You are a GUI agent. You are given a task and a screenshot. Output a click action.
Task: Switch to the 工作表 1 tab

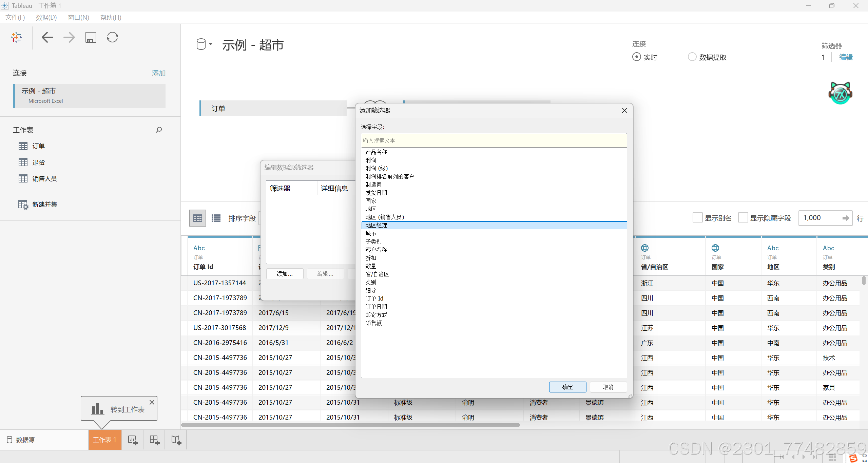coord(105,440)
